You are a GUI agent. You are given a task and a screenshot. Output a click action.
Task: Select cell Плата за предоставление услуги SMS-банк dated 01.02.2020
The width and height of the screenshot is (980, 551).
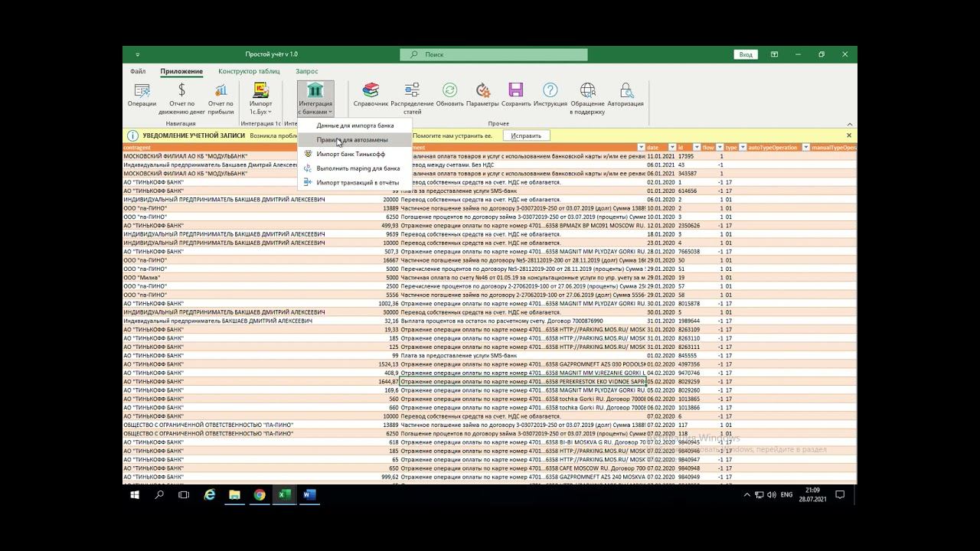click(x=523, y=356)
